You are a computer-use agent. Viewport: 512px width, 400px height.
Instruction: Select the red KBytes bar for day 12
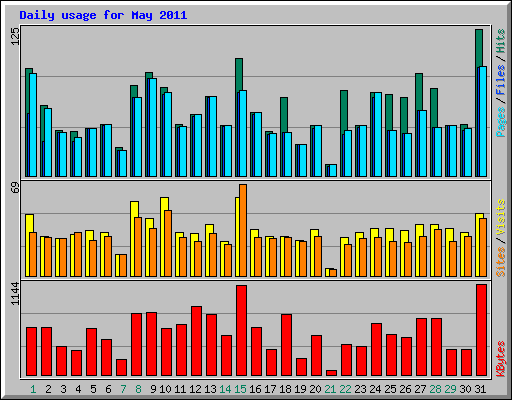196,341
